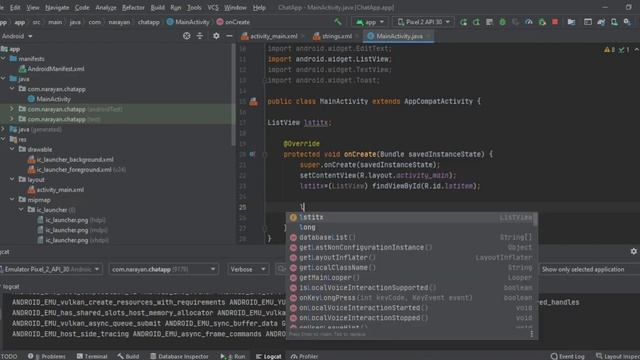Viewport: 640px width, 360px height.
Task: Run the app with green rerun icon
Action: (463, 22)
